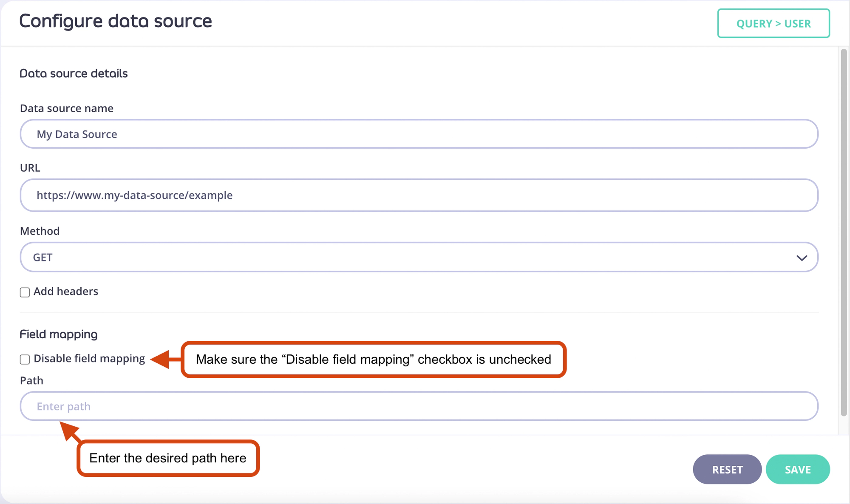
Task: Click the Data source details heading
Action: click(74, 74)
